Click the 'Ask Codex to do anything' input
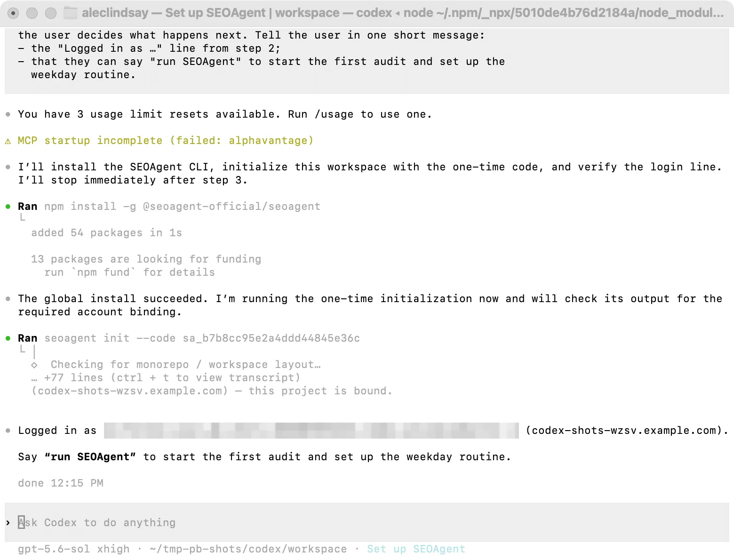 tap(367, 522)
